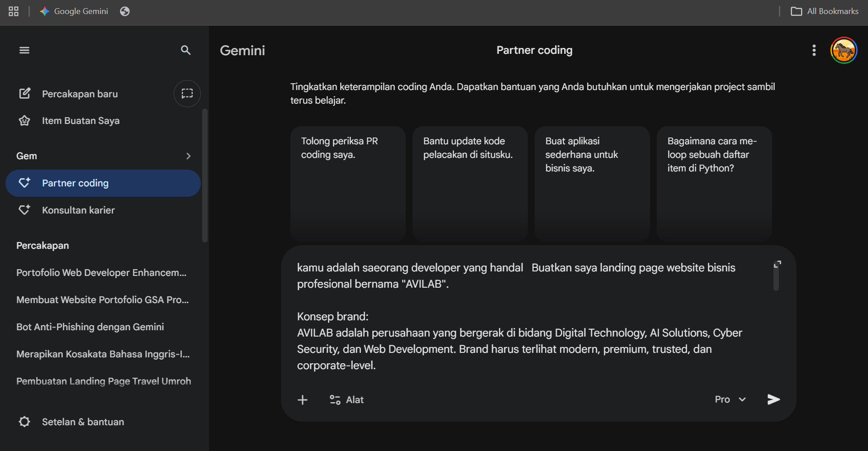Open the sidebar hamburger menu
The image size is (868, 451).
point(24,50)
